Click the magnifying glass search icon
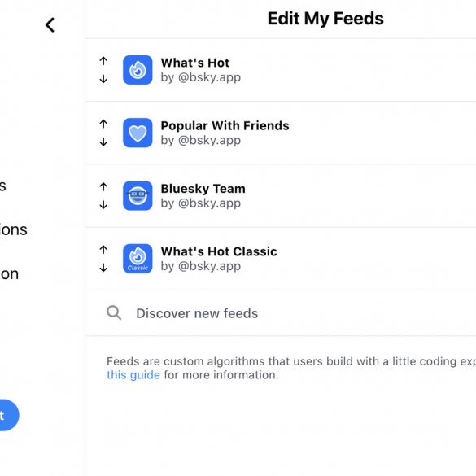Viewport: 476px width, 476px height. [x=114, y=312]
